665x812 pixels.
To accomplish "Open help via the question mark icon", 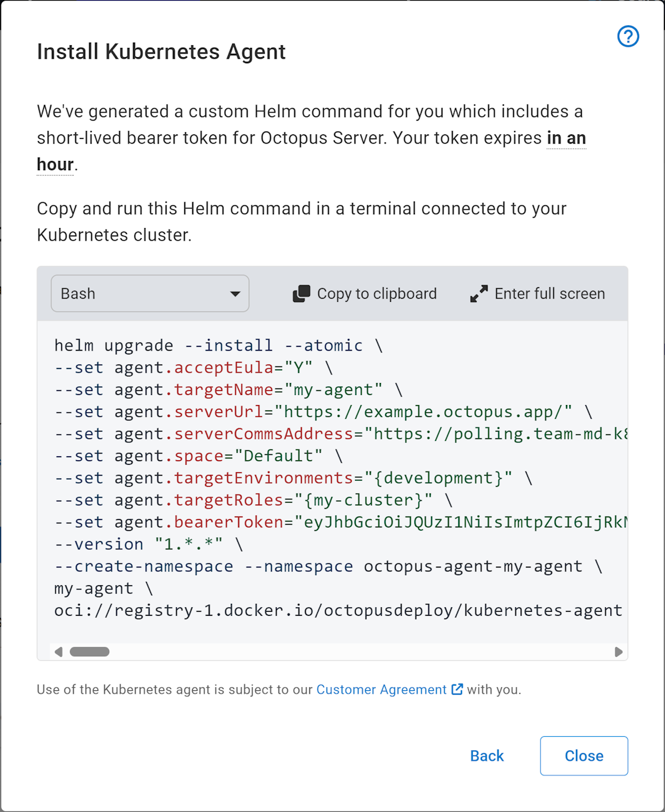I will [627, 37].
